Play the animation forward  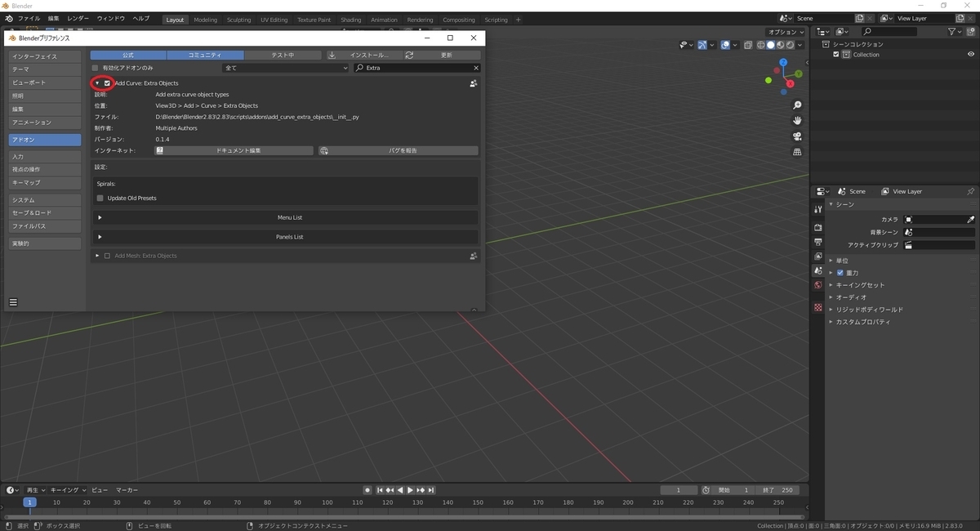click(410, 490)
